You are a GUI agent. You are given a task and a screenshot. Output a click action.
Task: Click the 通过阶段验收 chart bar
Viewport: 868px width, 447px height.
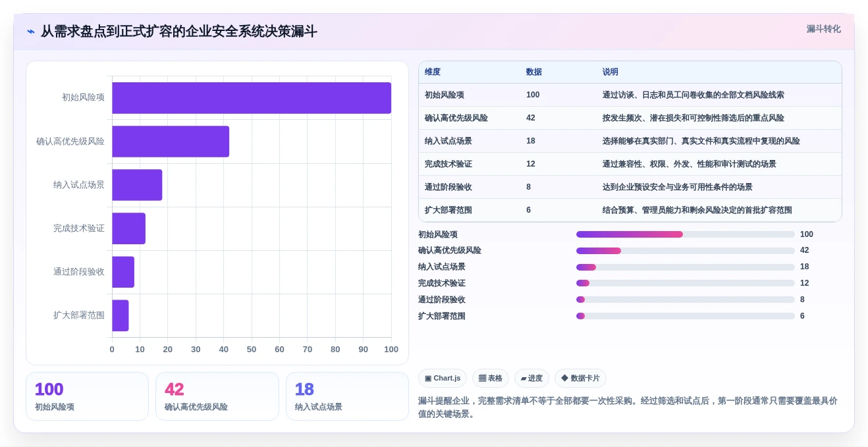coord(123,272)
